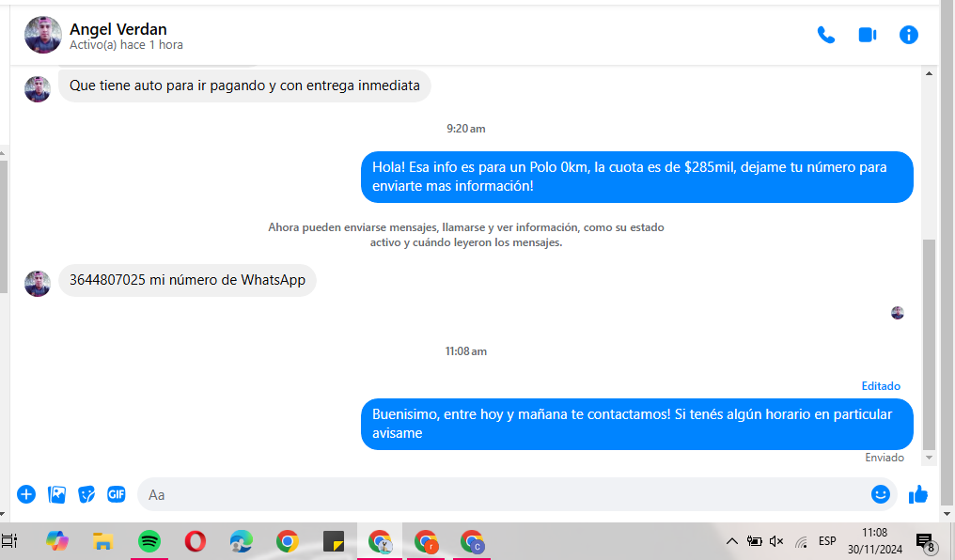This screenshot has height=560, width=955.
Task: View edit history via Editado label
Action: coord(881,386)
